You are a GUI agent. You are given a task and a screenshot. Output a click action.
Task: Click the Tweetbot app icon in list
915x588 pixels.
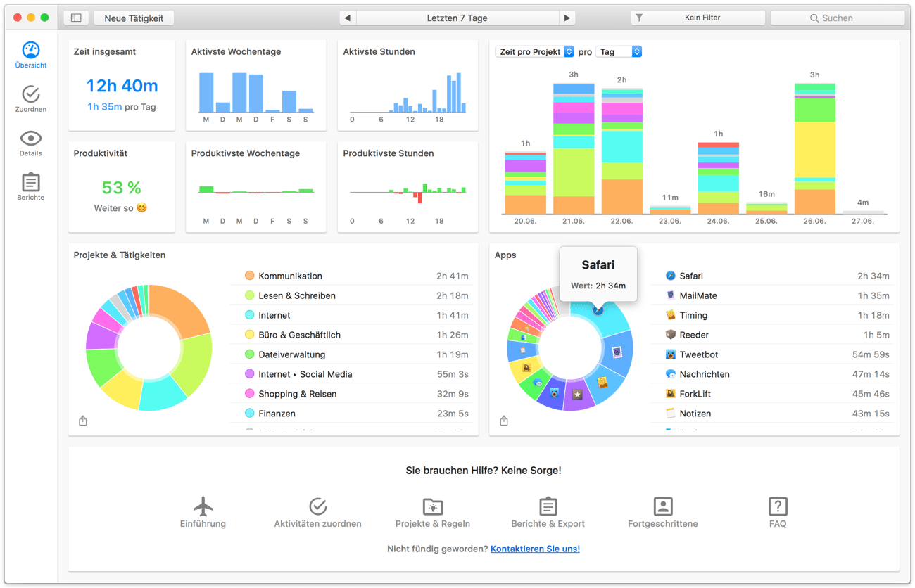point(671,354)
